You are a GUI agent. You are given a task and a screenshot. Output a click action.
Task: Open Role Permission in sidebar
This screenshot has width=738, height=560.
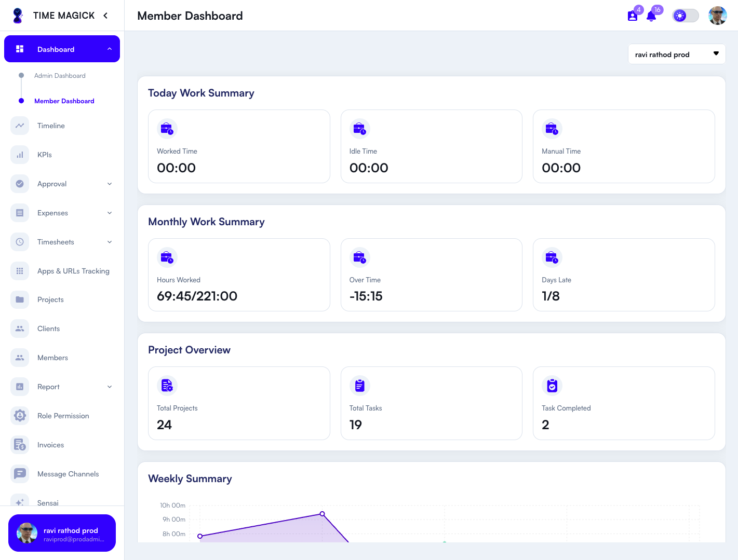[63, 416]
